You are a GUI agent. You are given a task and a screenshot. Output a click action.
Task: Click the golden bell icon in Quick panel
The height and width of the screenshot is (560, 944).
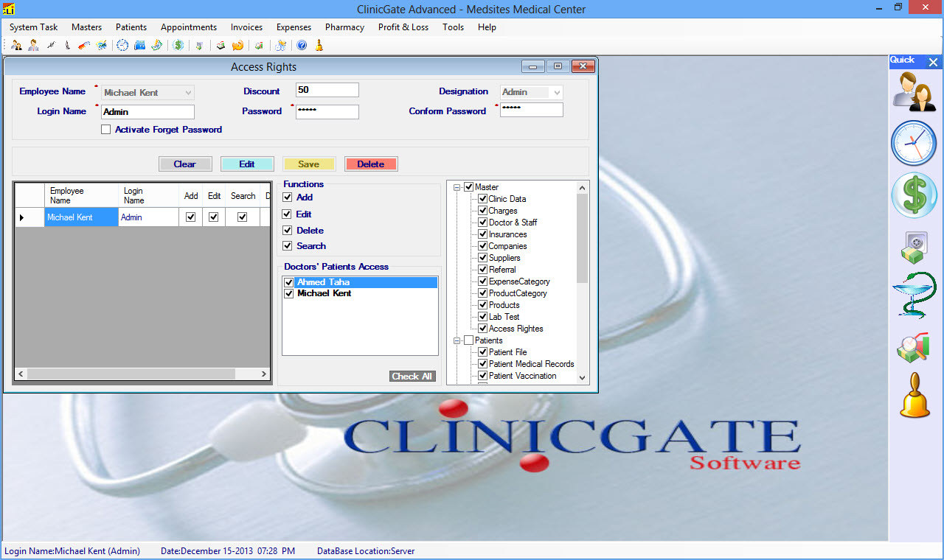pos(914,396)
